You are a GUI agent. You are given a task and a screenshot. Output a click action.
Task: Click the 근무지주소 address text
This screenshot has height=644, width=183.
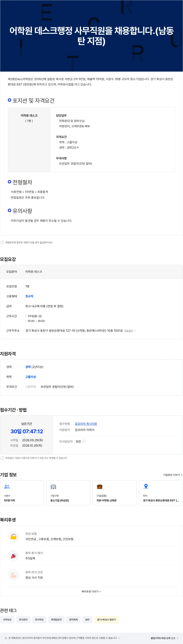pyautogui.click(x=74, y=331)
